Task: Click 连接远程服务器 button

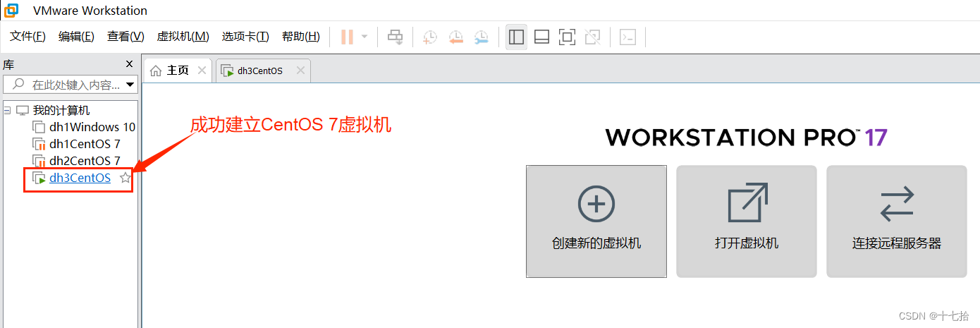Action: point(897,221)
